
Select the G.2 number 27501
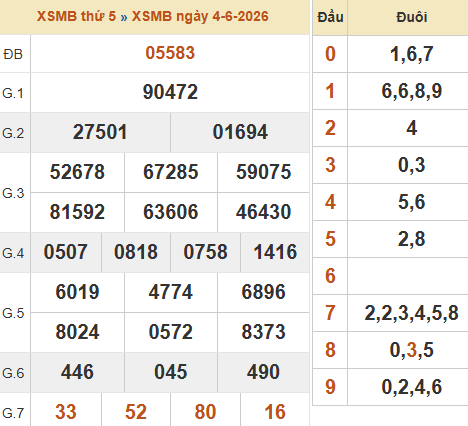coord(100,132)
